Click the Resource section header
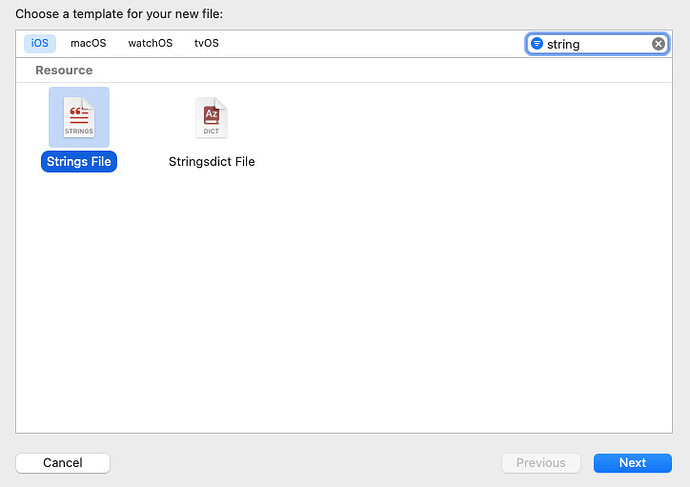The image size is (690, 487). click(x=64, y=71)
